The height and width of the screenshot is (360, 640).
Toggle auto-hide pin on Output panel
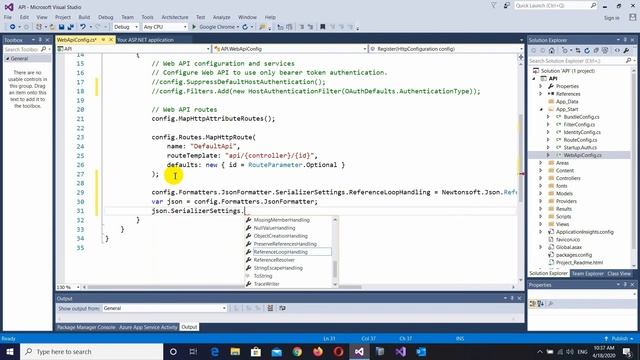[x=512, y=298]
